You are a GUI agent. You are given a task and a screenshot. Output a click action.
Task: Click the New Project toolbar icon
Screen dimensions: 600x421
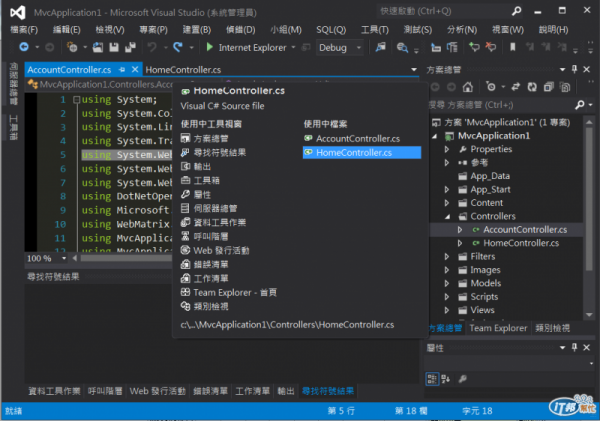coord(72,47)
